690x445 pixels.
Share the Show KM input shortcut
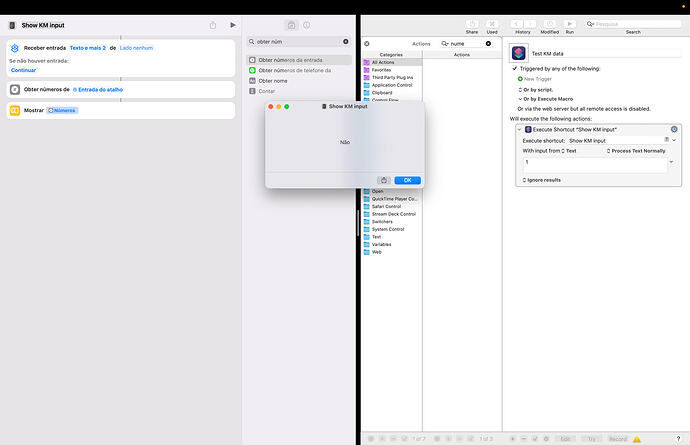coord(213,25)
